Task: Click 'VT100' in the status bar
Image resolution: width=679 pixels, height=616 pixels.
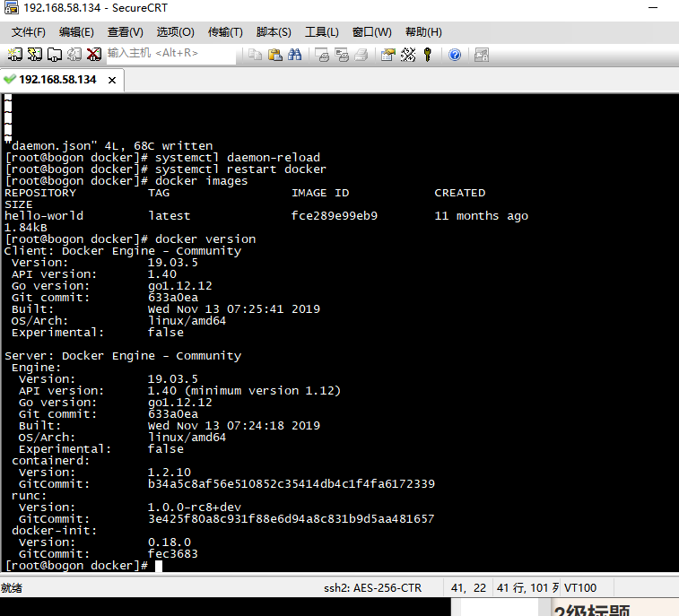Action: 580,587
